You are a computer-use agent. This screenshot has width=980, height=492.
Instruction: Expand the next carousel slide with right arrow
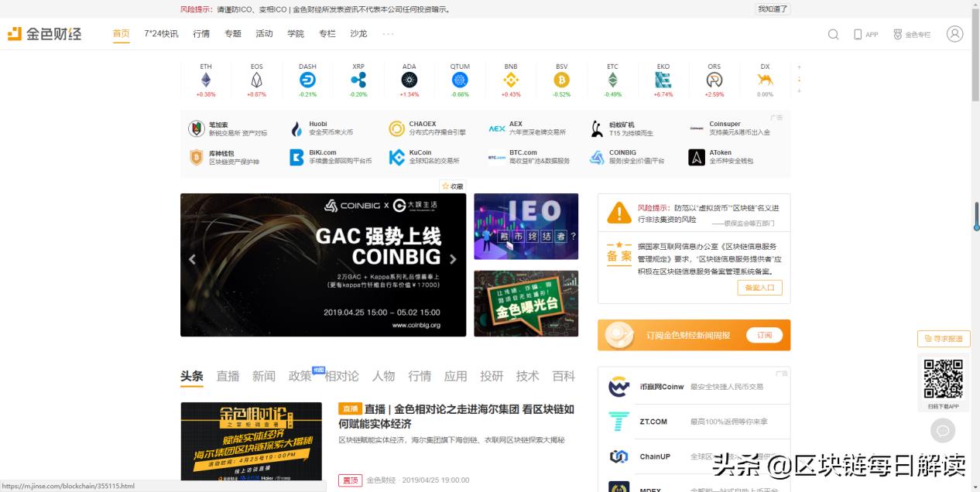coord(454,259)
